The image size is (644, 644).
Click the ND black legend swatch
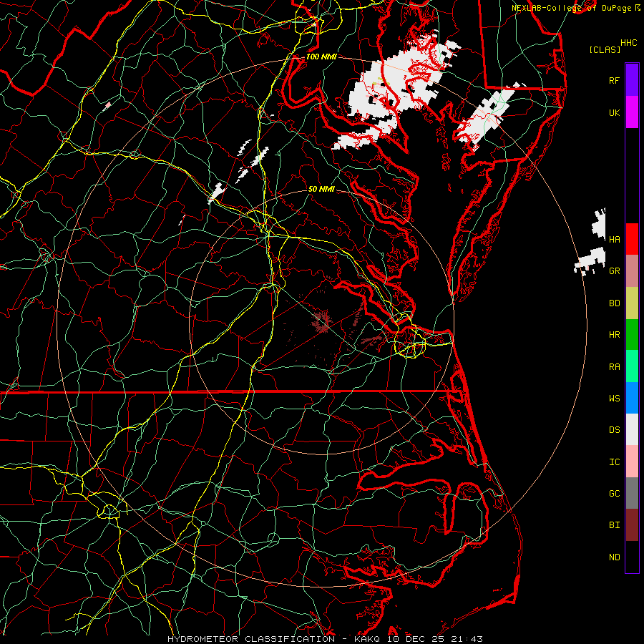(632, 557)
